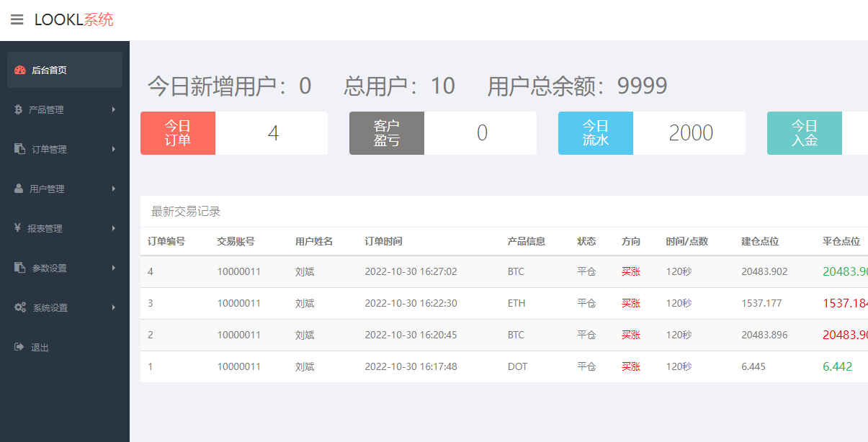The height and width of the screenshot is (442, 868).
Task: Expand the 订单管理 submenu arrow
Action: coord(114,149)
